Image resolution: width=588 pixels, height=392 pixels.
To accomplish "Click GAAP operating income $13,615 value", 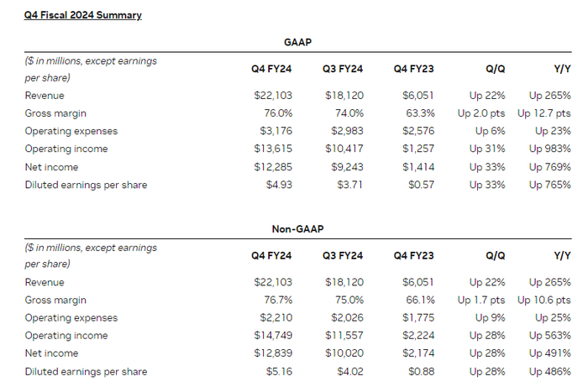I will [272, 149].
